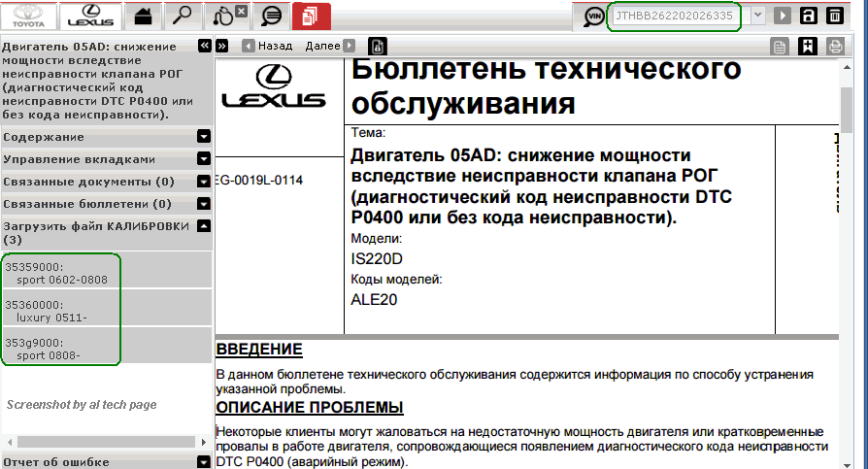Image resolution: width=868 pixels, height=469 pixels.
Task: Open the magnifier search tab
Action: click(x=183, y=16)
